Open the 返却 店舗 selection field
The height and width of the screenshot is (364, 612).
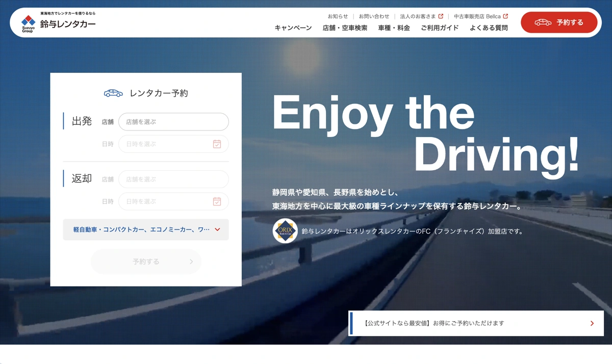pos(173,179)
